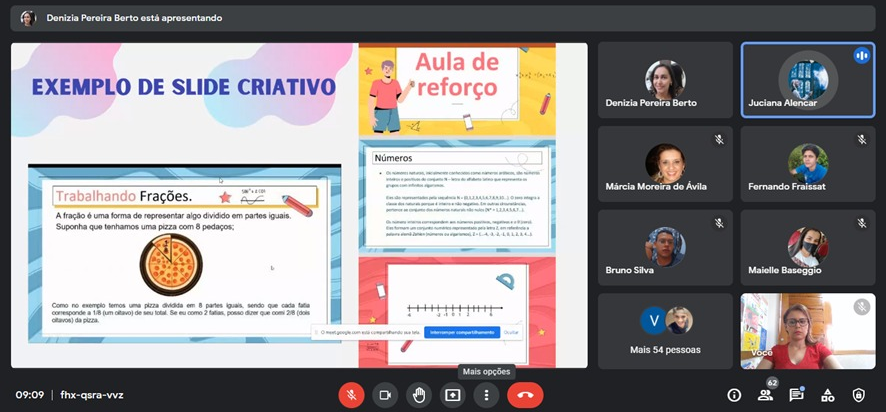Open the Mais opções three-dot menu
886x412 pixels.
(486, 395)
